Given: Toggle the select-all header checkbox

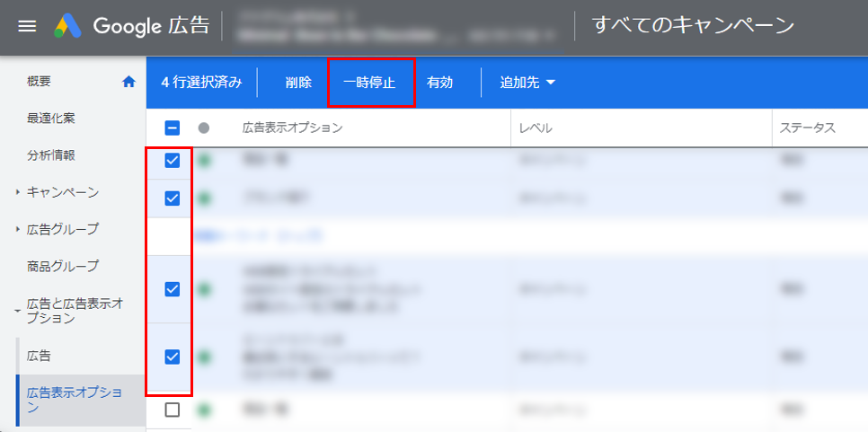Looking at the screenshot, I should pos(173,128).
